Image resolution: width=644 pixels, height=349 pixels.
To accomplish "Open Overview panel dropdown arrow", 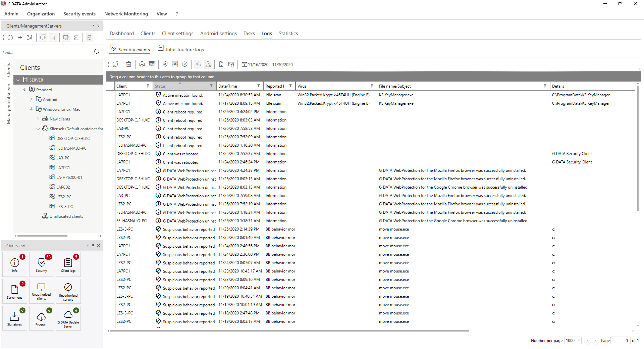I will click(88, 245).
